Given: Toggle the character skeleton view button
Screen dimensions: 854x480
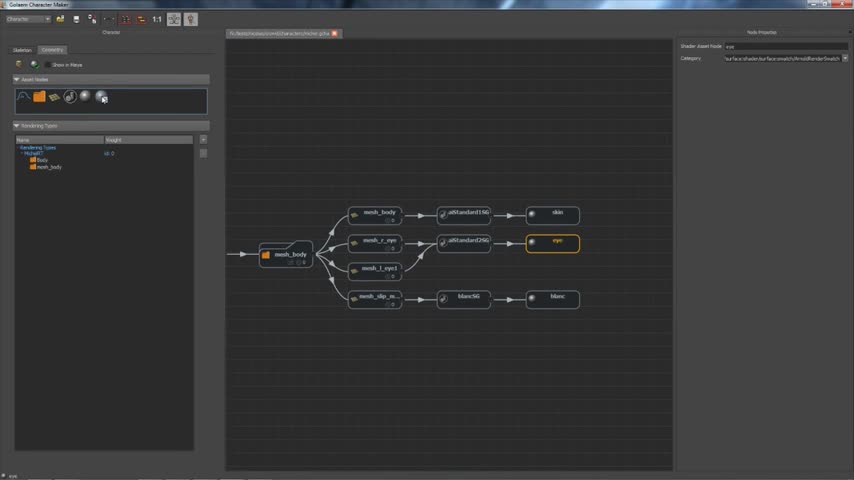Looking at the screenshot, I should (x=191, y=19).
